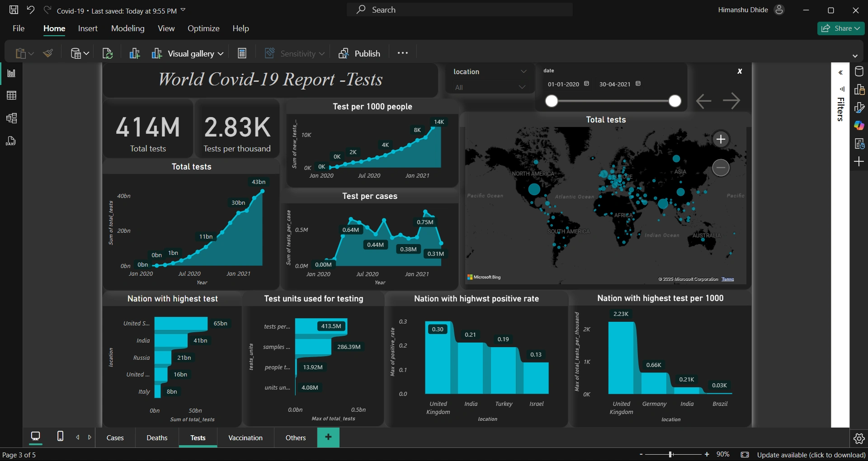Select the Modeling ribbon tab
868x461 pixels.
pyautogui.click(x=128, y=28)
